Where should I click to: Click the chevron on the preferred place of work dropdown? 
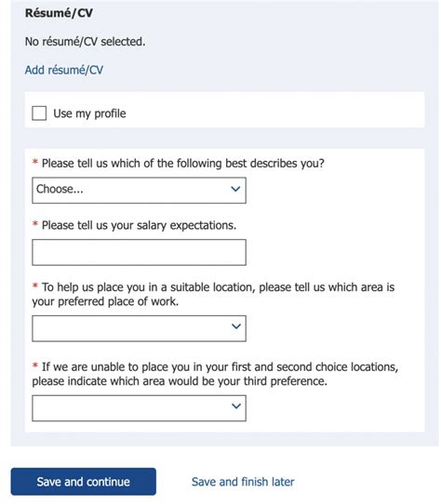point(236,326)
